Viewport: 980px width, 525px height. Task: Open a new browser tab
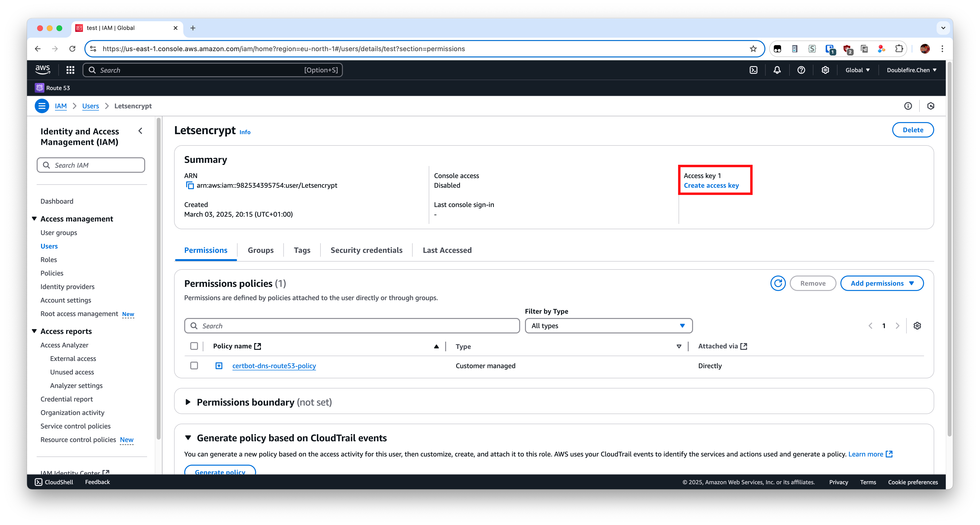click(x=193, y=28)
